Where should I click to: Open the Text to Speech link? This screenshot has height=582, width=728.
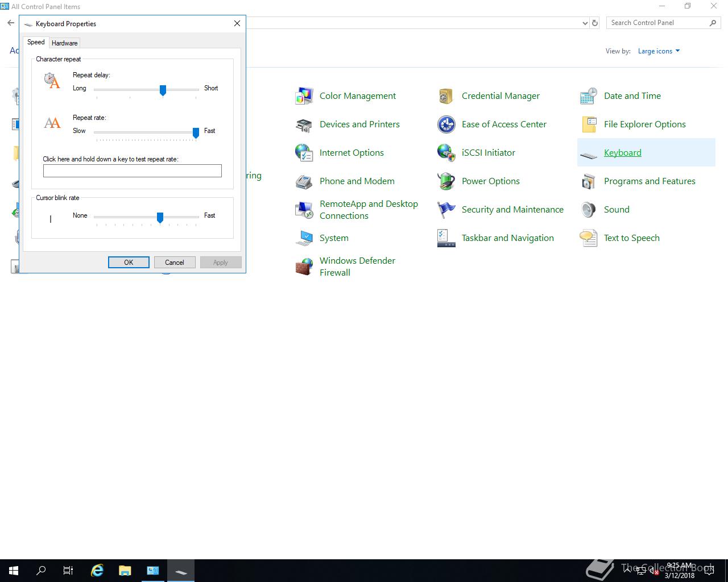pyautogui.click(x=632, y=238)
